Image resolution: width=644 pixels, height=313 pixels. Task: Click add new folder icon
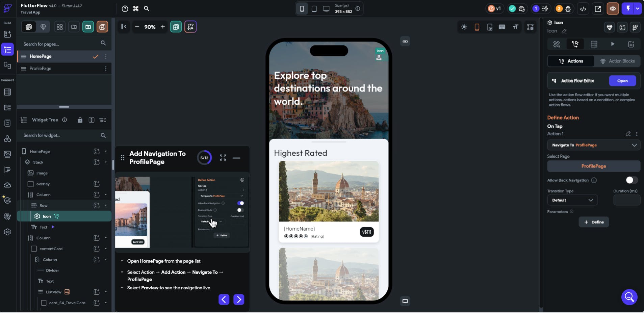[74, 27]
